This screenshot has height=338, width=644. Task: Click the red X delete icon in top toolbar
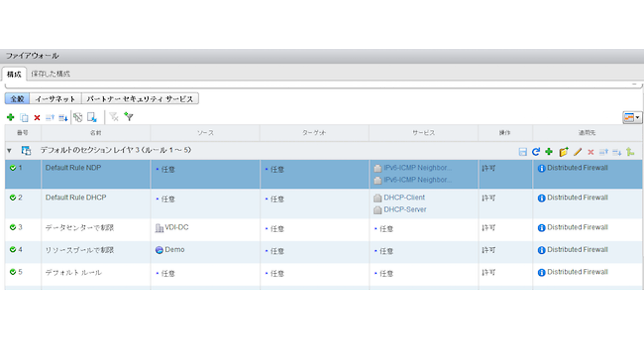(37, 117)
